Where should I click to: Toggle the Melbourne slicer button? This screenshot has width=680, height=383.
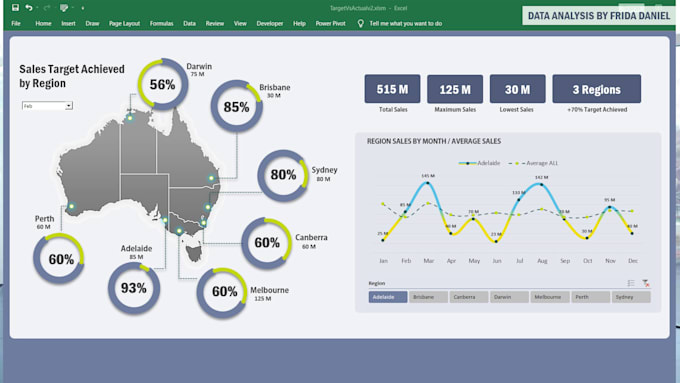[x=550, y=297]
